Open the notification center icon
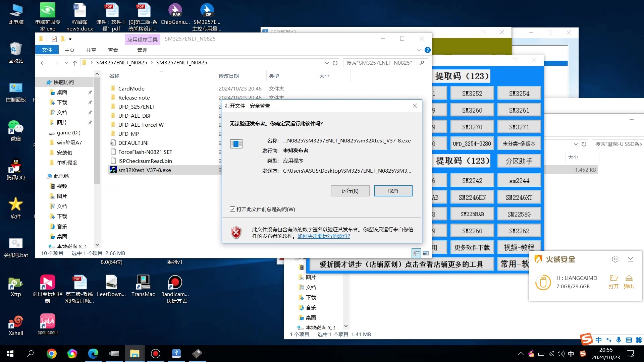This screenshot has height=362, width=644. 630,354
